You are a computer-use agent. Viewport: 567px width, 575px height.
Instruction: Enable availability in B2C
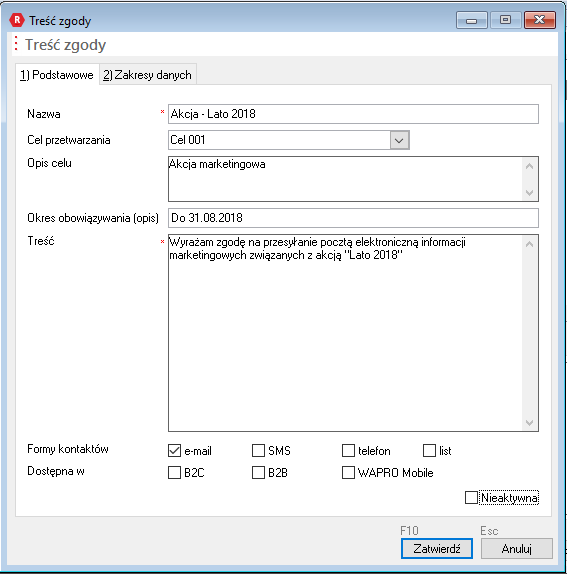coord(175,472)
